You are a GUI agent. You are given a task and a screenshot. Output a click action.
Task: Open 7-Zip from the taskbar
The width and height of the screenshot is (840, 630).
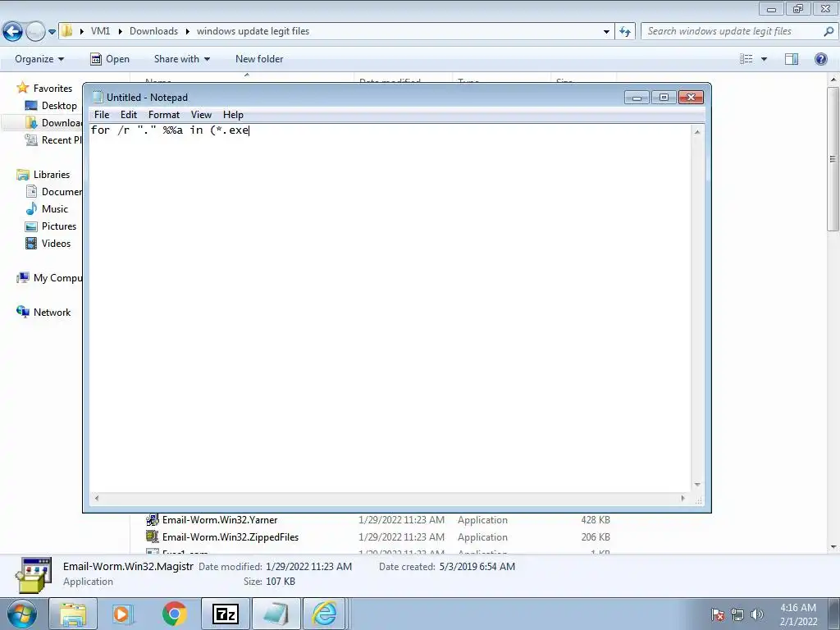point(225,614)
